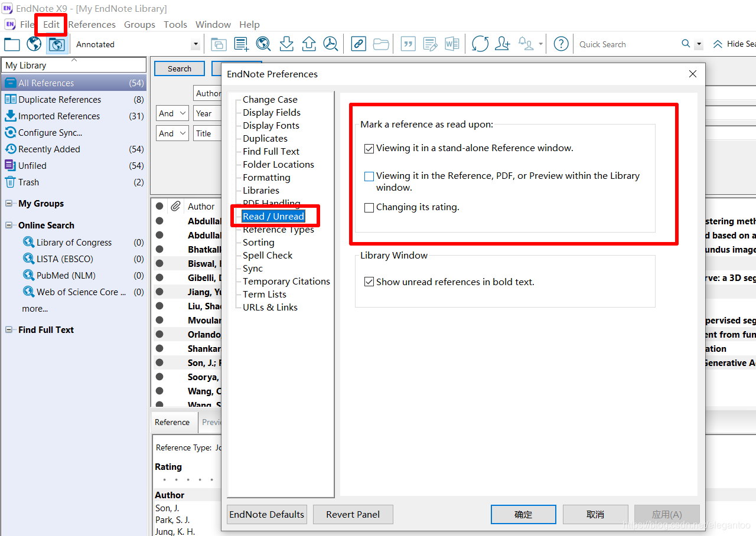Open the Edit menu
756x536 pixels.
point(51,24)
